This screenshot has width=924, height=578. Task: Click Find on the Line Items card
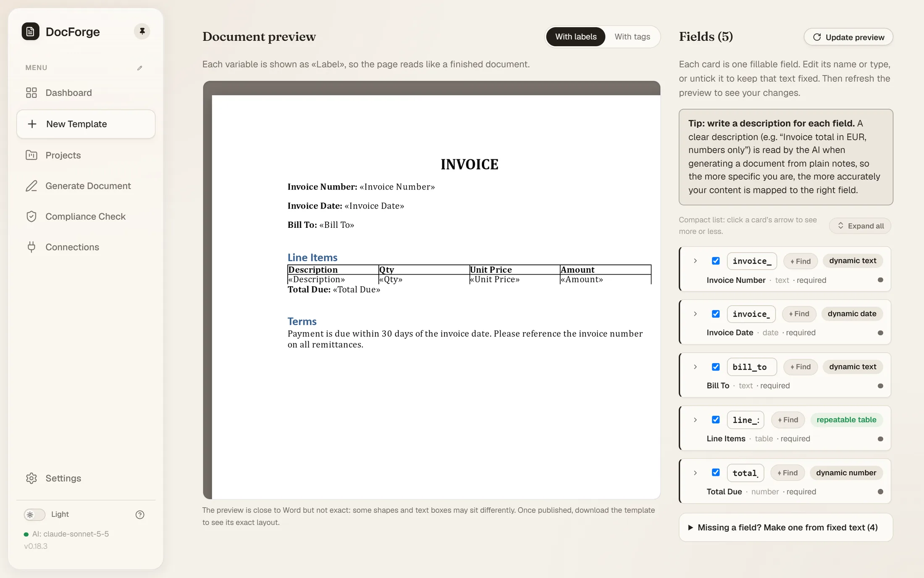tap(788, 420)
